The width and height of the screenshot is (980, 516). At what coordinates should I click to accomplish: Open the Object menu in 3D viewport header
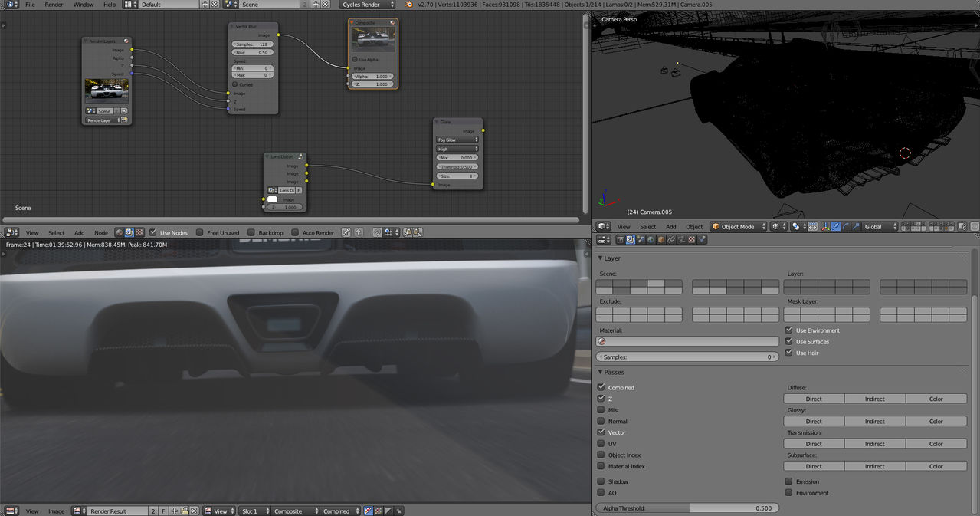pyautogui.click(x=694, y=226)
